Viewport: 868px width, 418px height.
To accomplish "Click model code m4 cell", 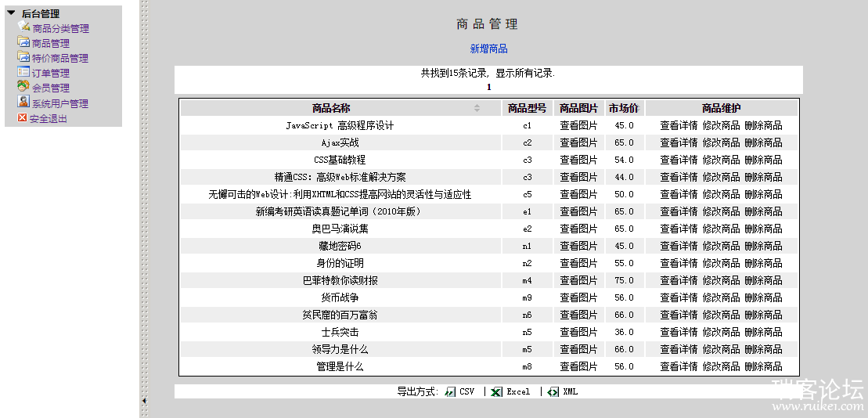I will click(527, 281).
